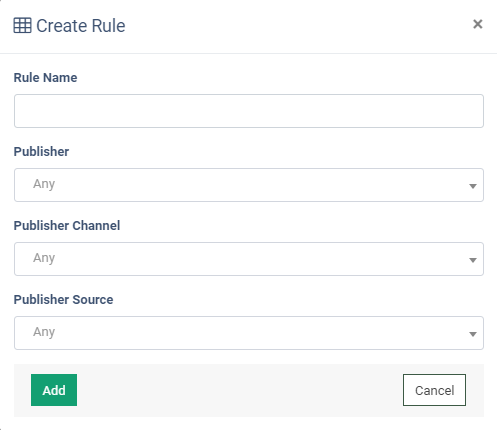Viewport: 497px width, 430px height.
Task: Close the Create Rule dialog with X
Action: pyautogui.click(x=478, y=24)
